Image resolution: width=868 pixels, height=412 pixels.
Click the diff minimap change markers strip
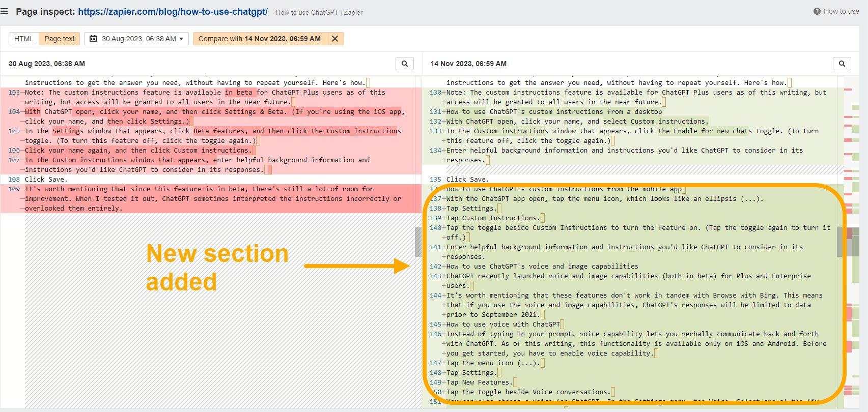[852, 242]
